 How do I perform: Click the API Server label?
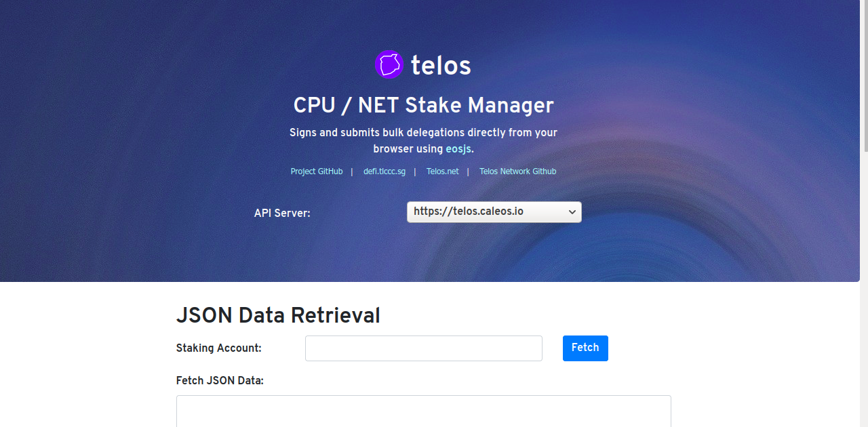[282, 213]
